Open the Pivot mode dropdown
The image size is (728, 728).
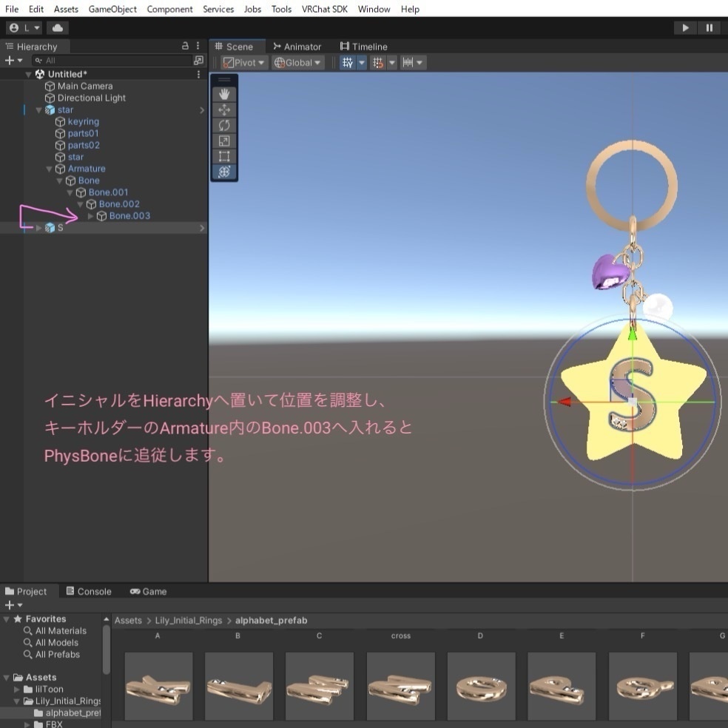[x=243, y=62]
